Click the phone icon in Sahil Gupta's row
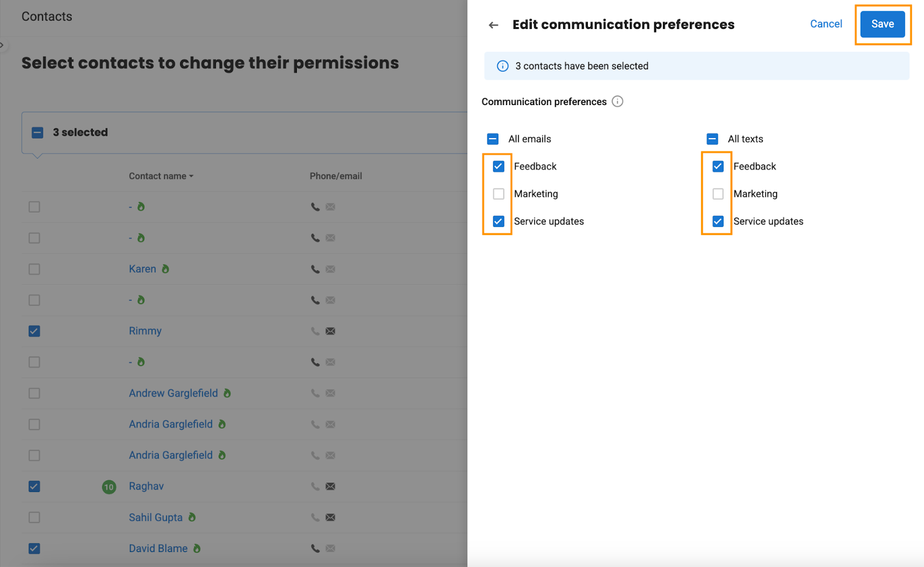Screen dimensions: 924x567 [315, 517]
